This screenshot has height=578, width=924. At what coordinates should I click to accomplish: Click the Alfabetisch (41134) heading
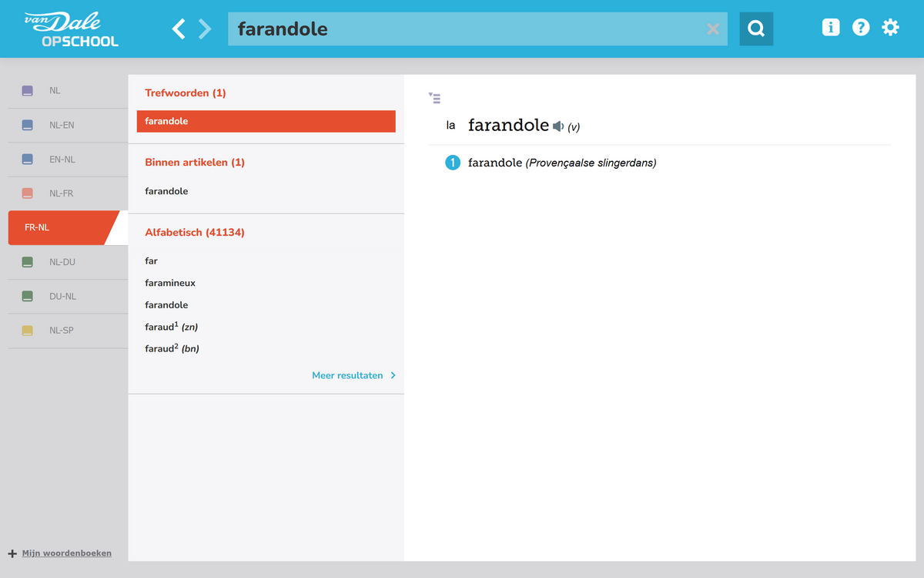(x=195, y=232)
